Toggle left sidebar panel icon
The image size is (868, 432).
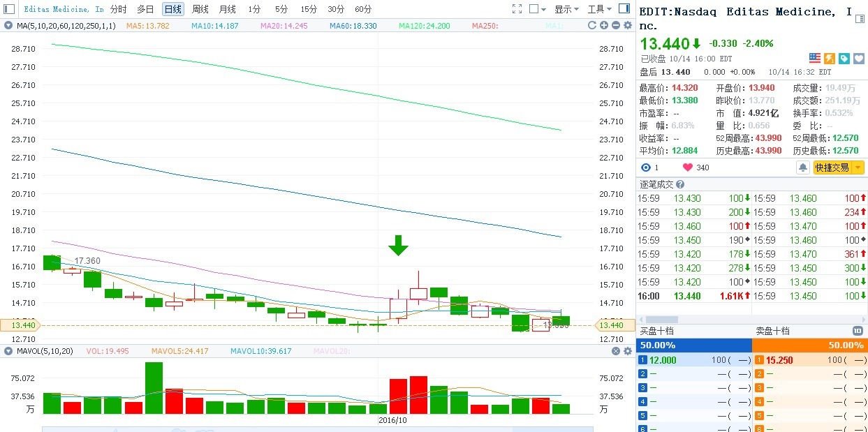pyautogui.click(x=9, y=9)
